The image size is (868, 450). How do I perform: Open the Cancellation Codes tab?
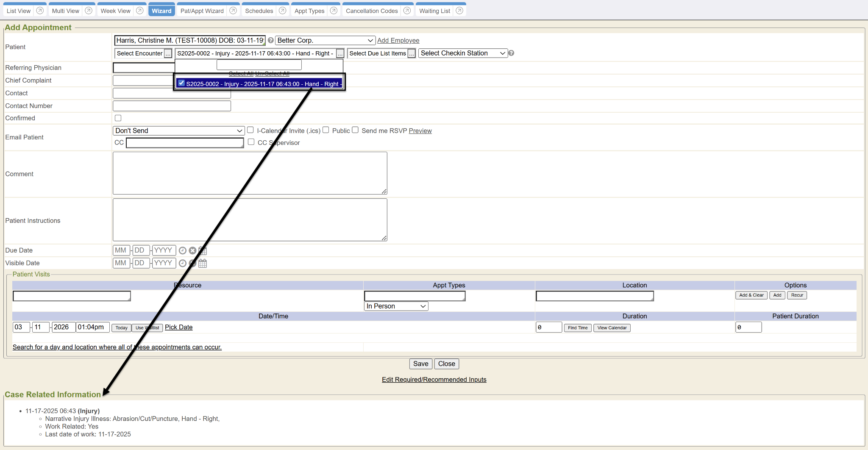(x=371, y=11)
